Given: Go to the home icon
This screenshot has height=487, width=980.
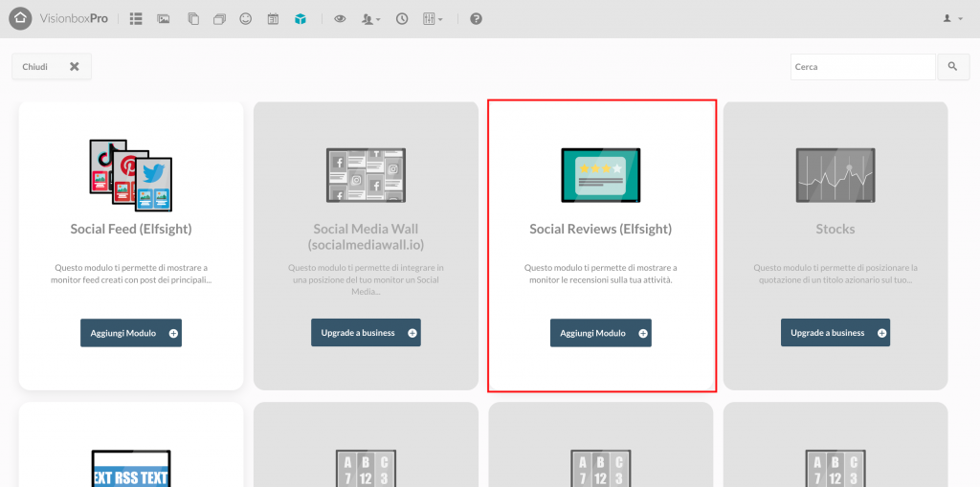Looking at the screenshot, I should 21,19.
